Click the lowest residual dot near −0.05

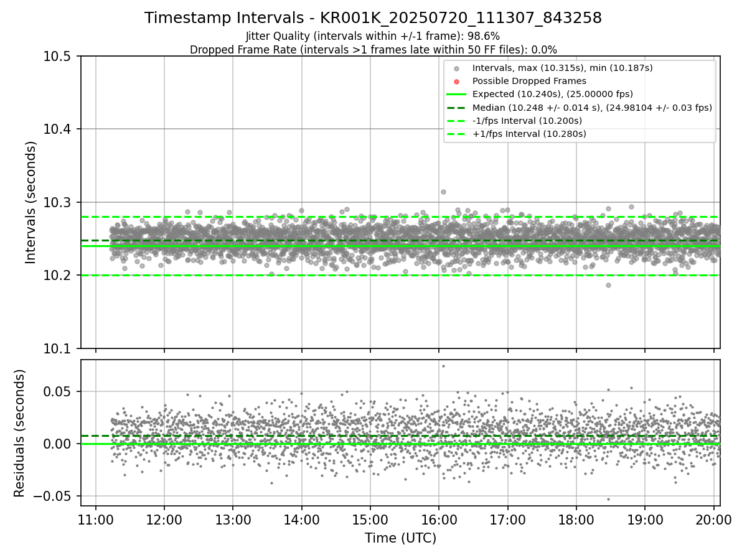tap(608, 499)
